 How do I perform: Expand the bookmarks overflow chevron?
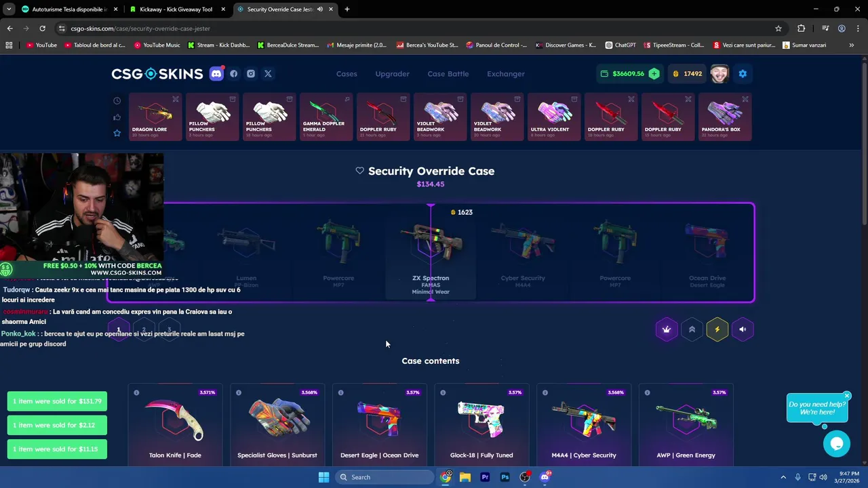point(851,45)
